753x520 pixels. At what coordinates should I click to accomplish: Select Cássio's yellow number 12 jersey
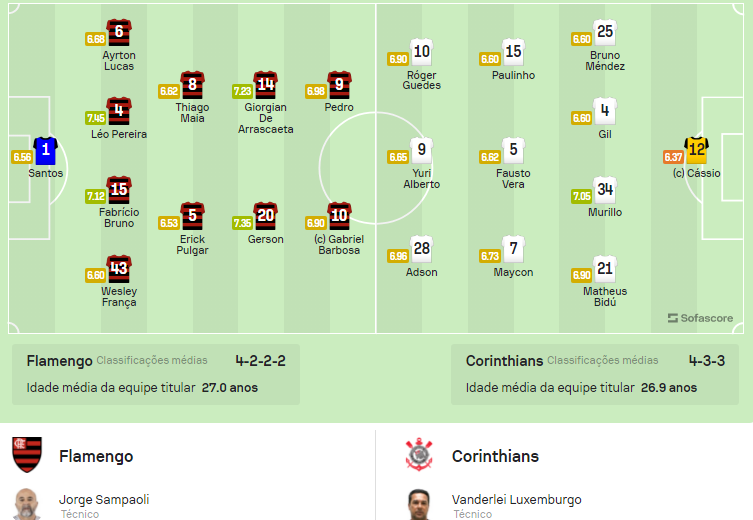pos(696,150)
